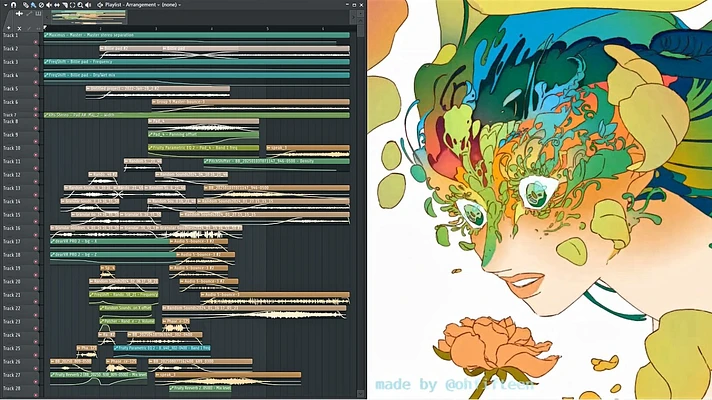The height and width of the screenshot is (400, 712).
Task: Mute Track 8 with its pink dot
Action: [x=36, y=128]
